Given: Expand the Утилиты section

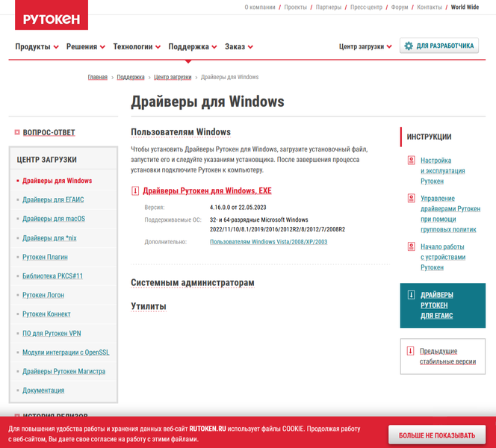Looking at the screenshot, I should [x=149, y=306].
